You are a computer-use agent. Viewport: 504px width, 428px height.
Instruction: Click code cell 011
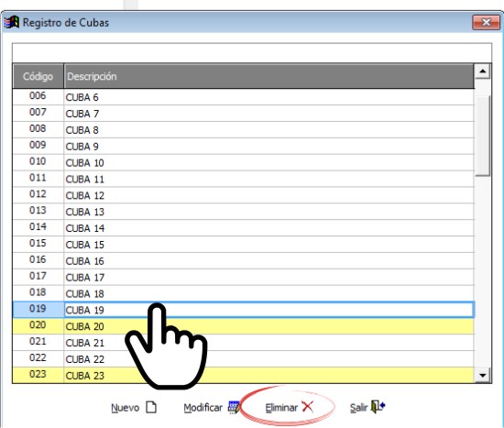click(38, 179)
